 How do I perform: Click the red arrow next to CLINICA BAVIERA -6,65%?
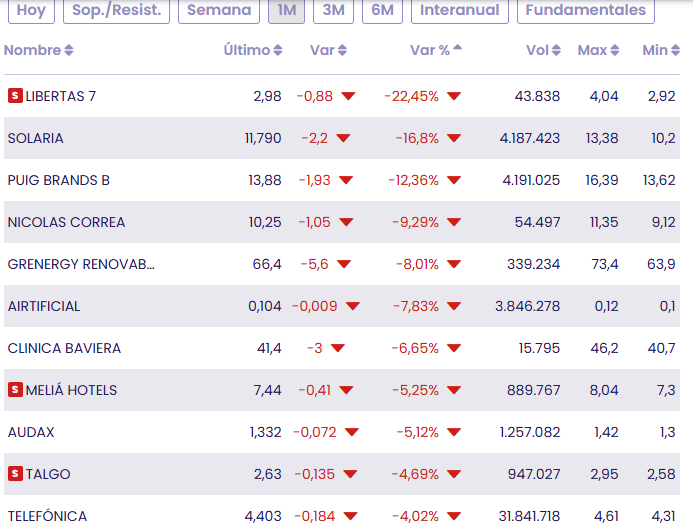[454, 348]
